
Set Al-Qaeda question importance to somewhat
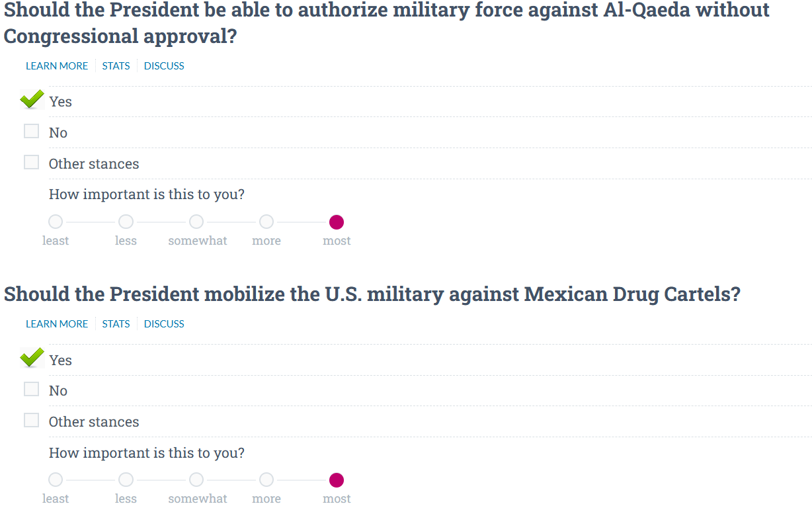click(196, 222)
